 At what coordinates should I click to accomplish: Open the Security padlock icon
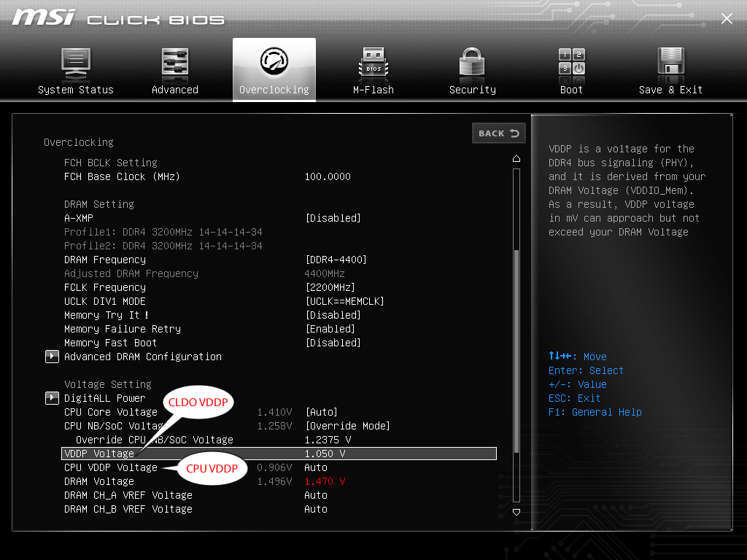point(472,63)
